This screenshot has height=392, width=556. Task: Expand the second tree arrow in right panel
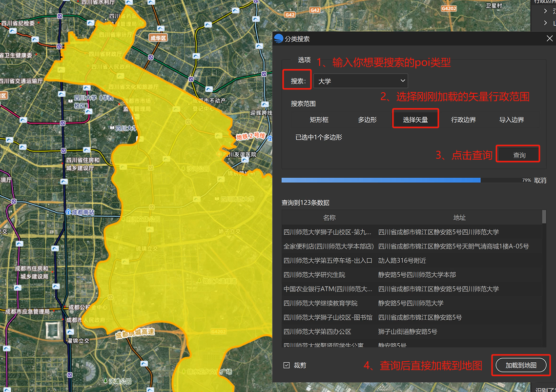[545, 23]
